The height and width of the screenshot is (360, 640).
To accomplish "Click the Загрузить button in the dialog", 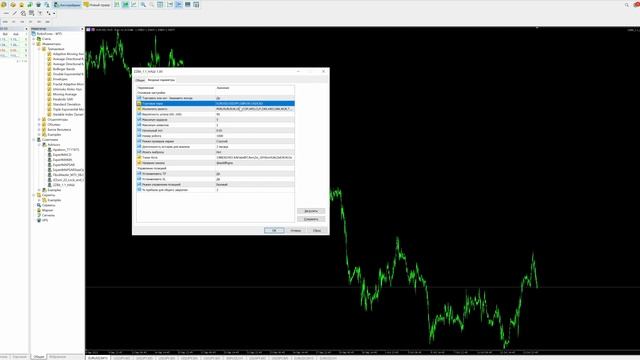I will pyautogui.click(x=311, y=211).
